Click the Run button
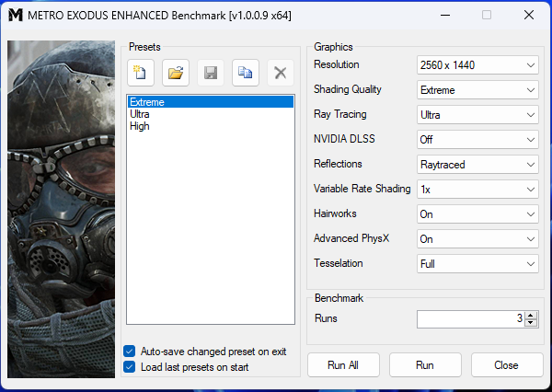The width and height of the screenshot is (552, 392). pyautogui.click(x=425, y=365)
